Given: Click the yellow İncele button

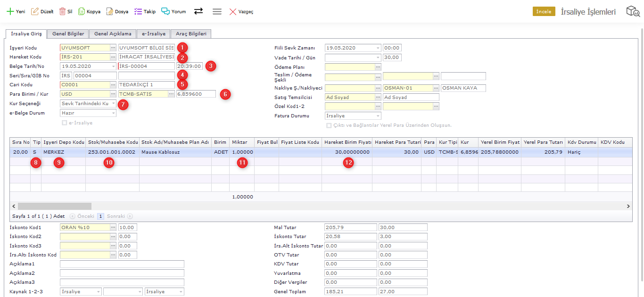Looking at the screenshot, I should 544,11.
